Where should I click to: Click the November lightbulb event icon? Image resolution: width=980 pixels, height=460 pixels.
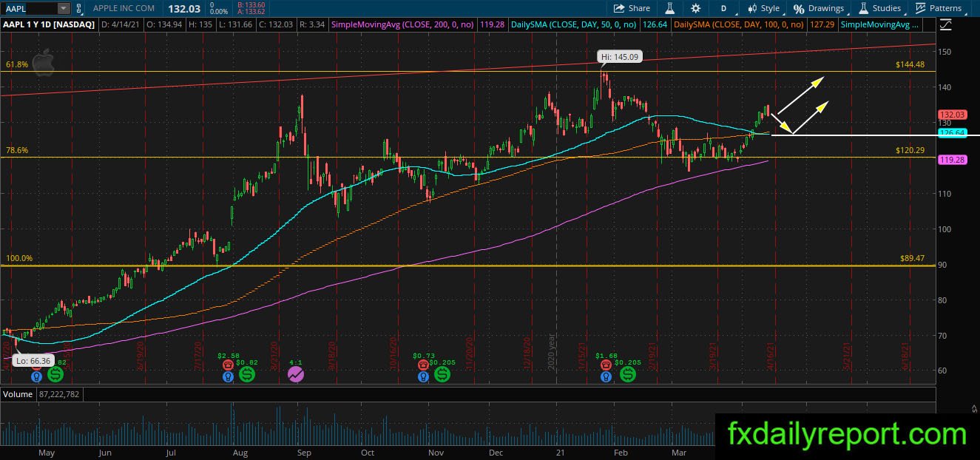coord(423,376)
